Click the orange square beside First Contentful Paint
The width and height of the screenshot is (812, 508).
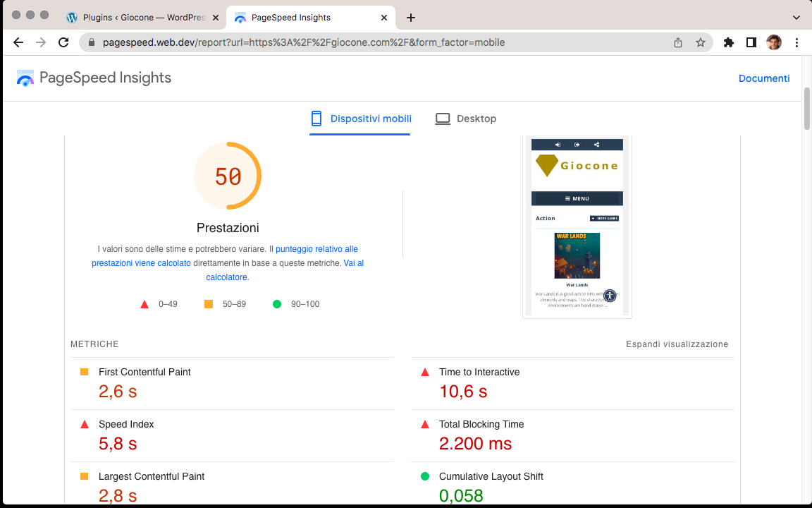pyautogui.click(x=85, y=373)
